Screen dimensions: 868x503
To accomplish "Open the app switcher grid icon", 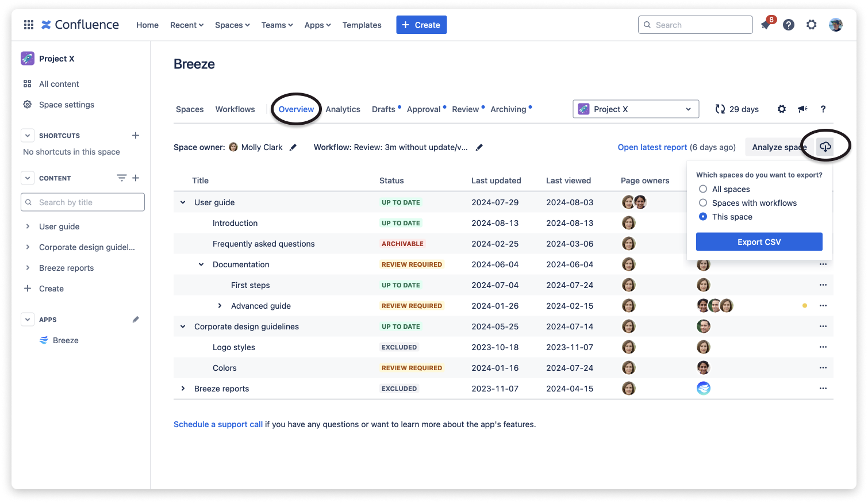I will pyautogui.click(x=29, y=25).
